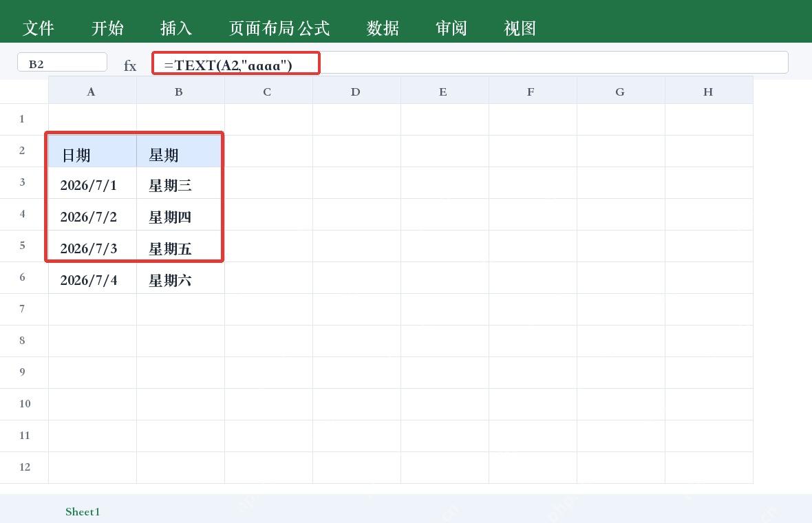The image size is (812, 523).
Task: Switch to the 数据 tab
Action: (x=383, y=28)
